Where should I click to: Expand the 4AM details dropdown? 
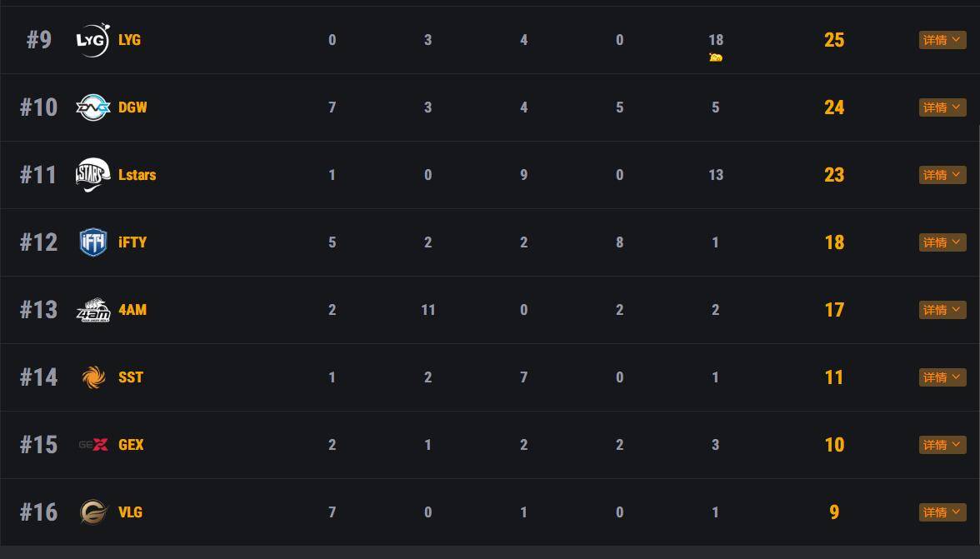click(x=942, y=310)
